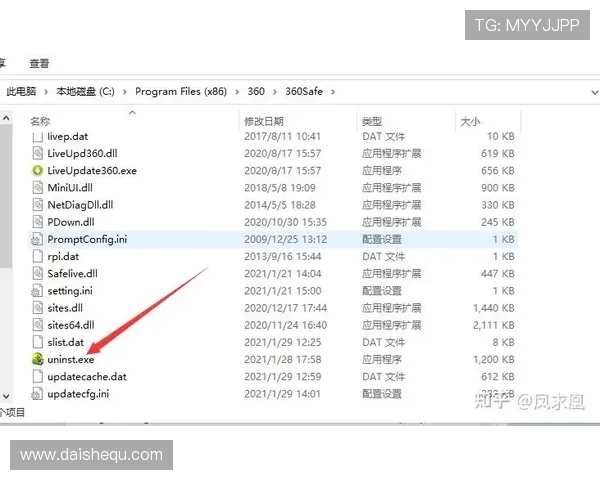Select the file name PromptConfig.ini
Image resolution: width=600 pixels, height=480 pixels.
pos(87,239)
